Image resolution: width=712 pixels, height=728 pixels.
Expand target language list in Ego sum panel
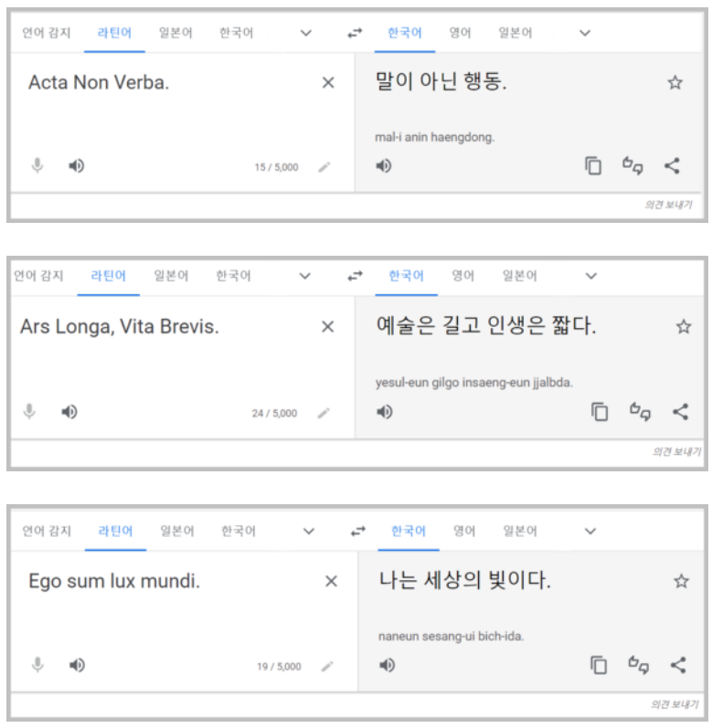click(x=590, y=531)
